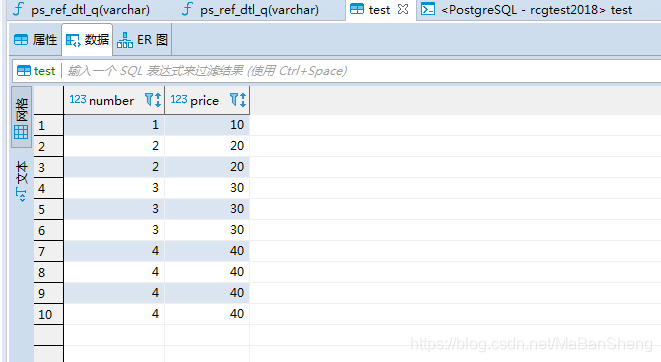The image size is (661, 362).
Task: Open filter icon on number column
Action: point(149,100)
